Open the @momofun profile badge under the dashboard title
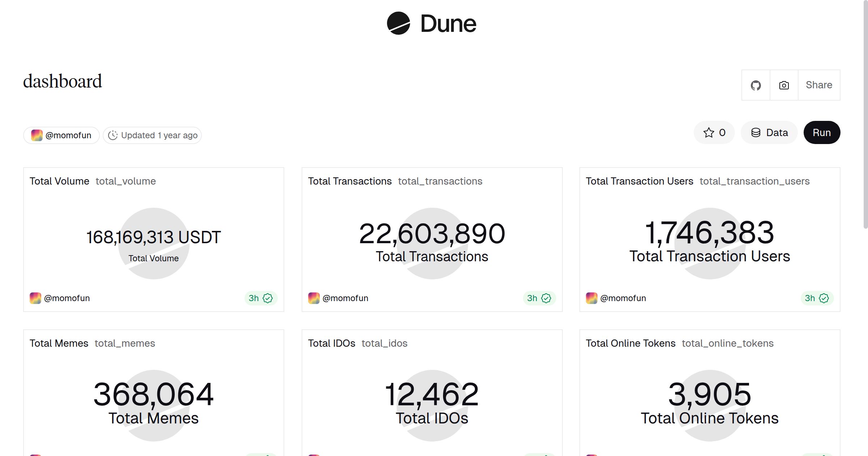 [61, 135]
